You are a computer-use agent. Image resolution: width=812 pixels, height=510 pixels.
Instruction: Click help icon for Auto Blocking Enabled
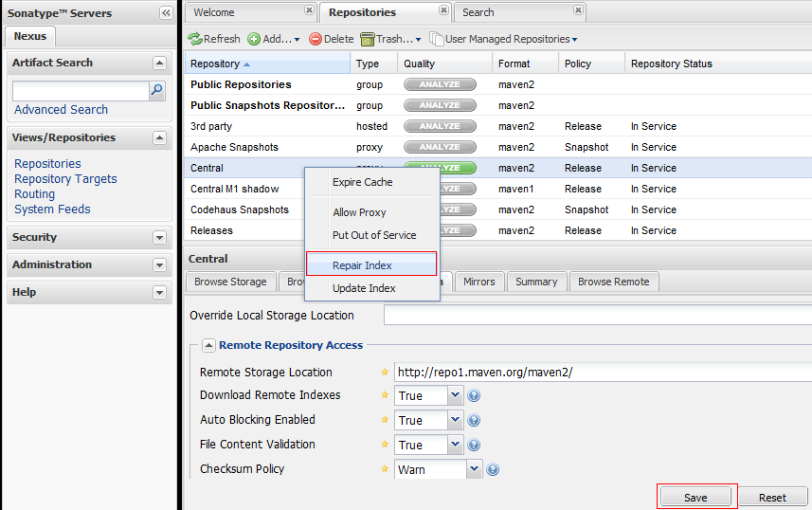coord(474,420)
